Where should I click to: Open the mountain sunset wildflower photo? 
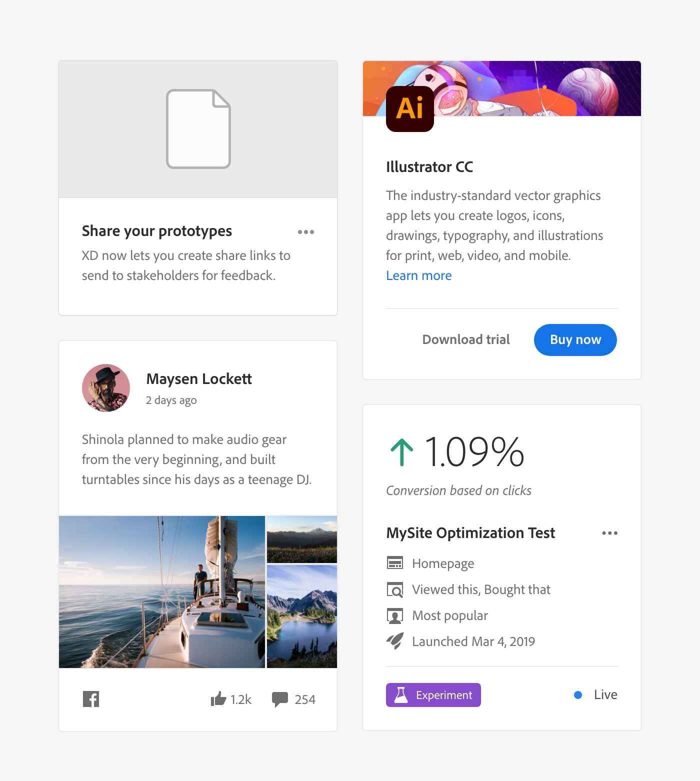(302, 539)
